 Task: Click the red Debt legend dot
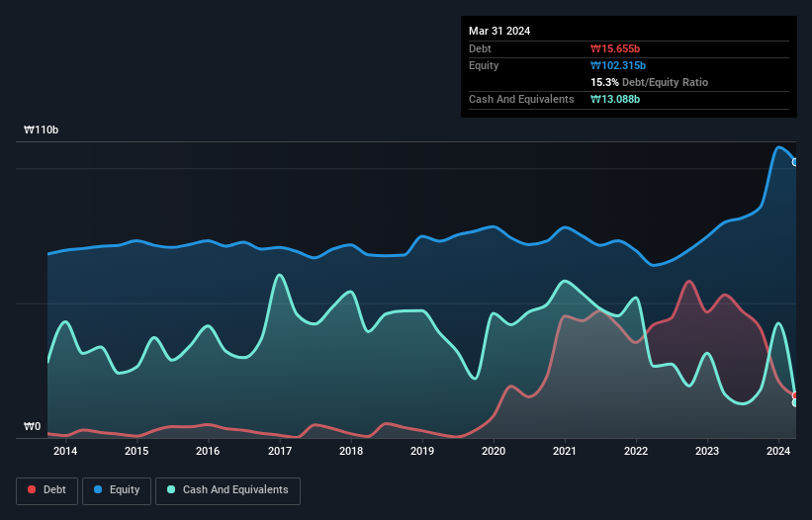[32, 489]
